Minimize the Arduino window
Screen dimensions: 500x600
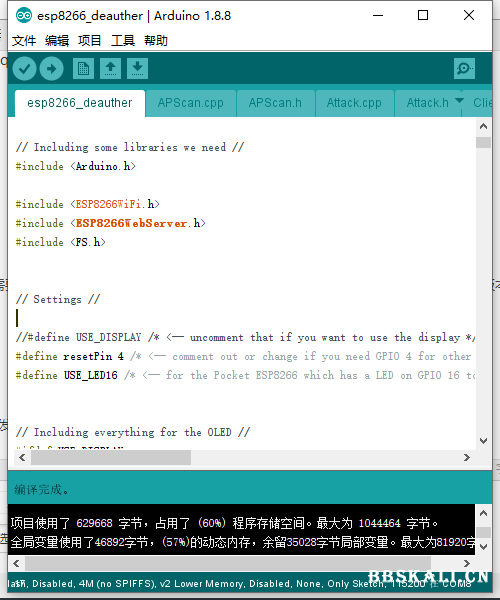click(x=378, y=16)
